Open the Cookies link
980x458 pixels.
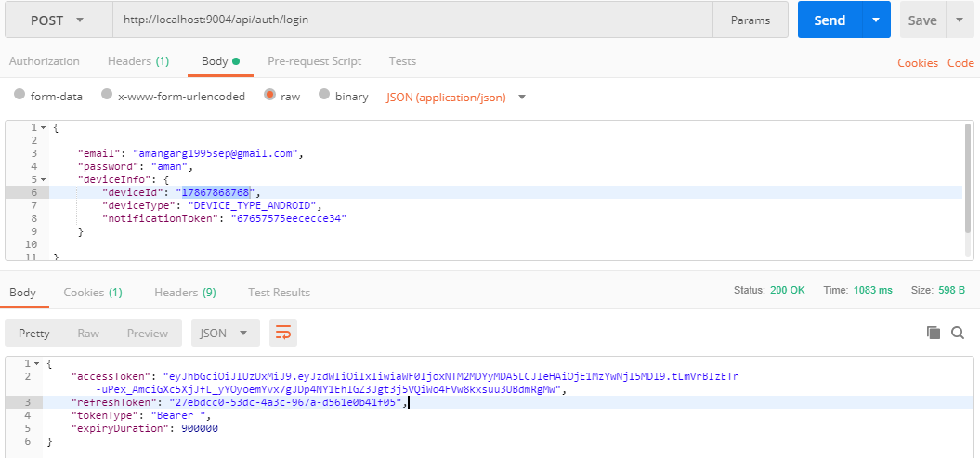[x=918, y=62]
